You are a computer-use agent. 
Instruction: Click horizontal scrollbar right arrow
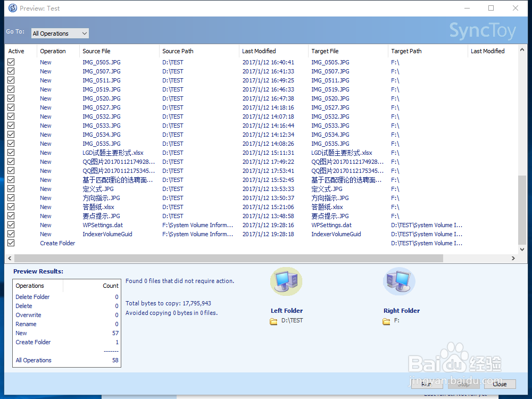tap(513, 258)
